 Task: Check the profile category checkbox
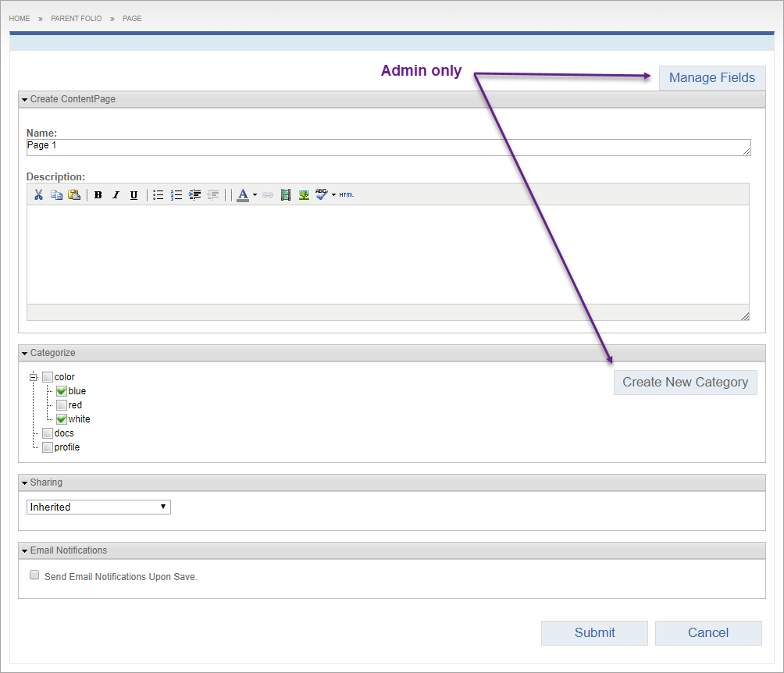click(48, 447)
